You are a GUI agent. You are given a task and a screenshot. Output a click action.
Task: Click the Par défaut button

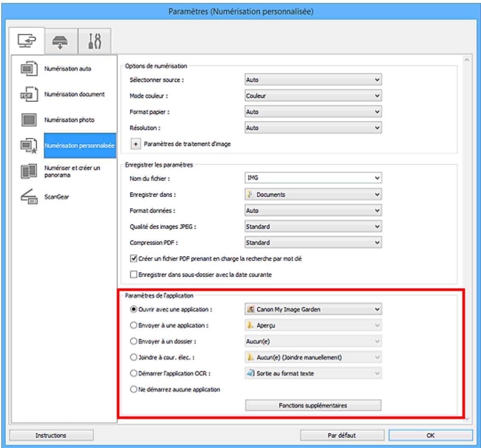[x=341, y=436]
